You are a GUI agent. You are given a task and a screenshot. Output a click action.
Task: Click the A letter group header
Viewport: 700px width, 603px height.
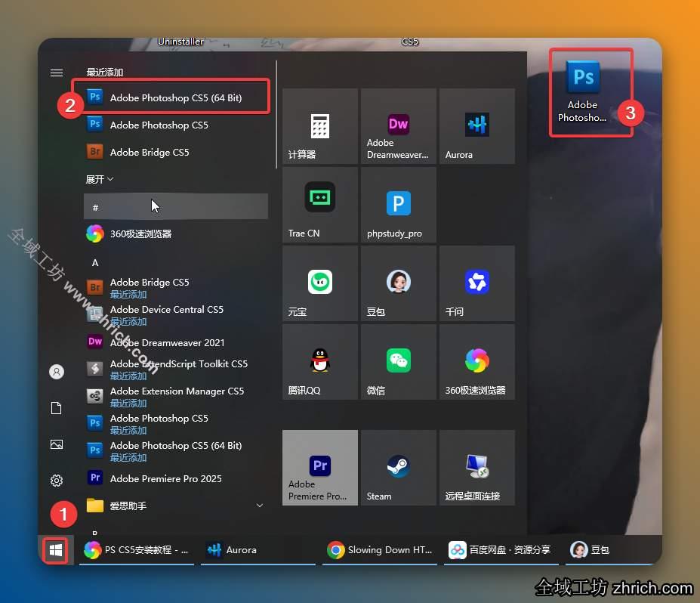point(95,263)
